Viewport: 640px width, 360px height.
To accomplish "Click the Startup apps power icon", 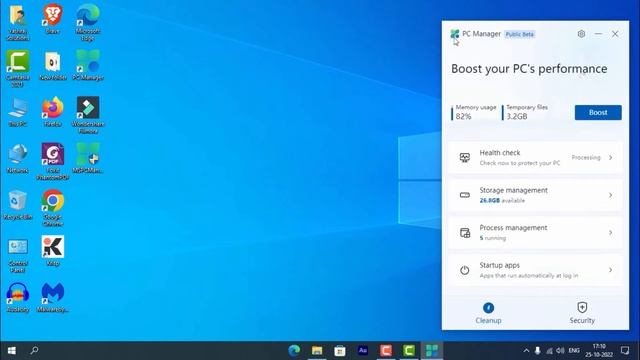I will click(464, 270).
